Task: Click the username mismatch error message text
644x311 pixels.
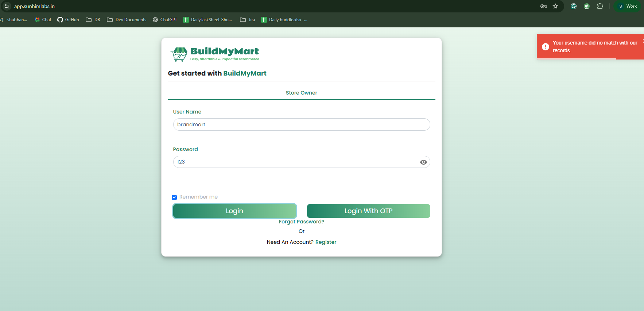Action: [x=595, y=47]
